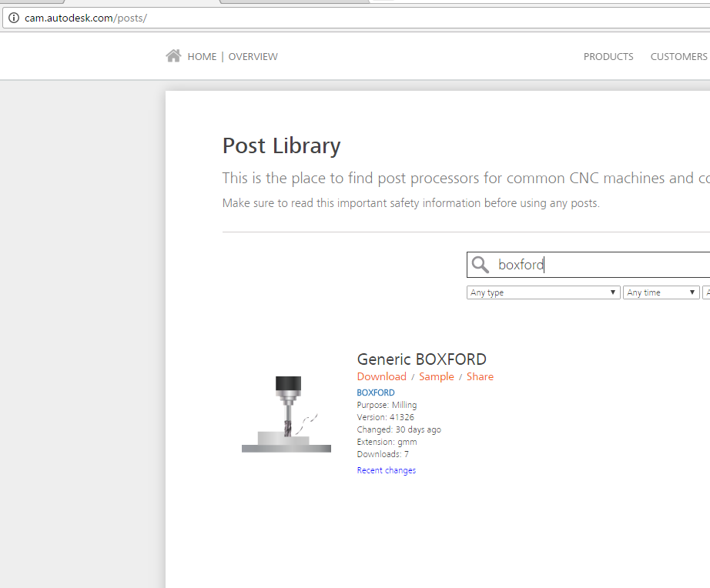710x588 pixels.
Task: Click the magnifier search icon
Action: pos(480,265)
